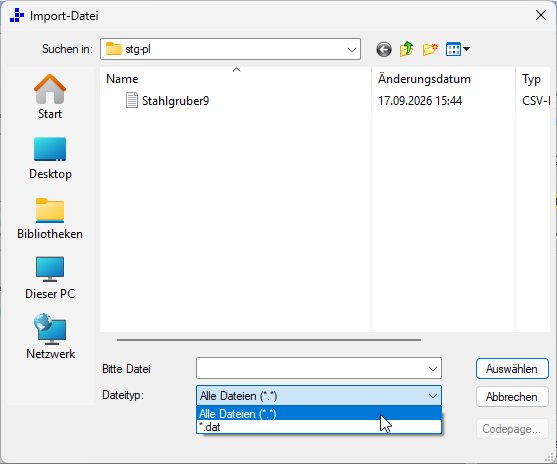Click the date 17.09.2026 15:44 cell
557x464 pixels.
tap(420, 101)
